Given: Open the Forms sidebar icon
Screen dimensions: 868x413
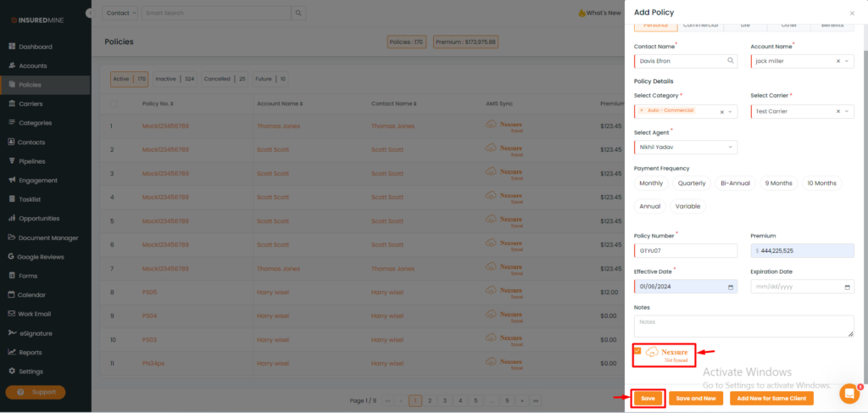Looking at the screenshot, I should click(x=12, y=276).
